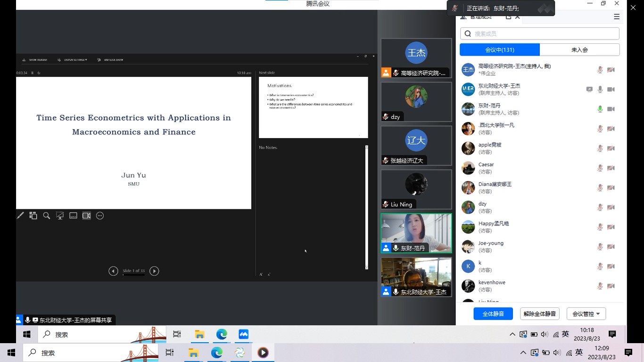The height and width of the screenshot is (362, 644).
Task: Pop out the manage members panel
Action: pyautogui.click(x=508, y=16)
